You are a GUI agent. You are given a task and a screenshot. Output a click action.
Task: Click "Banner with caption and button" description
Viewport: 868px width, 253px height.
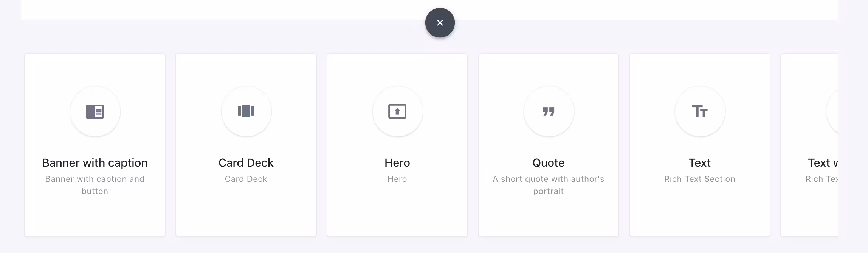(x=95, y=185)
